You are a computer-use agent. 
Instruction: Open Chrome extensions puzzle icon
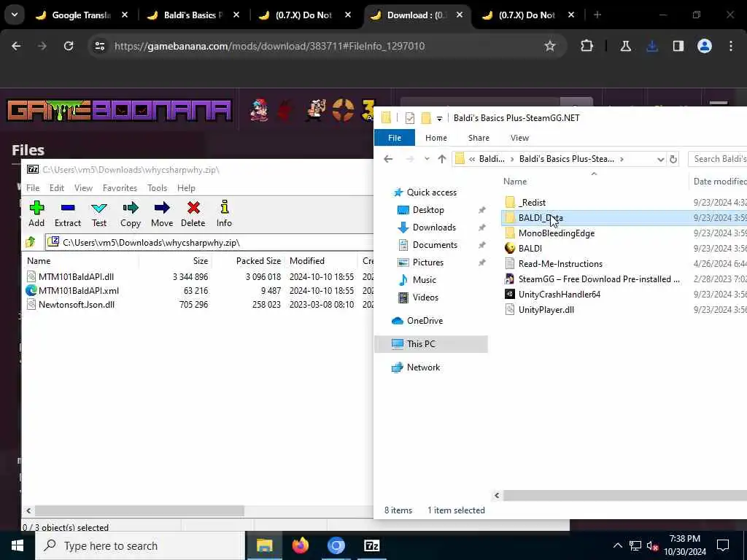(587, 46)
